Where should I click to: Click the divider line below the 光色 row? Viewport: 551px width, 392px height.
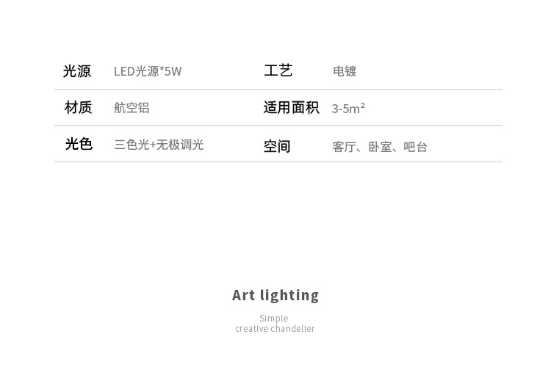[x=278, y=161]
